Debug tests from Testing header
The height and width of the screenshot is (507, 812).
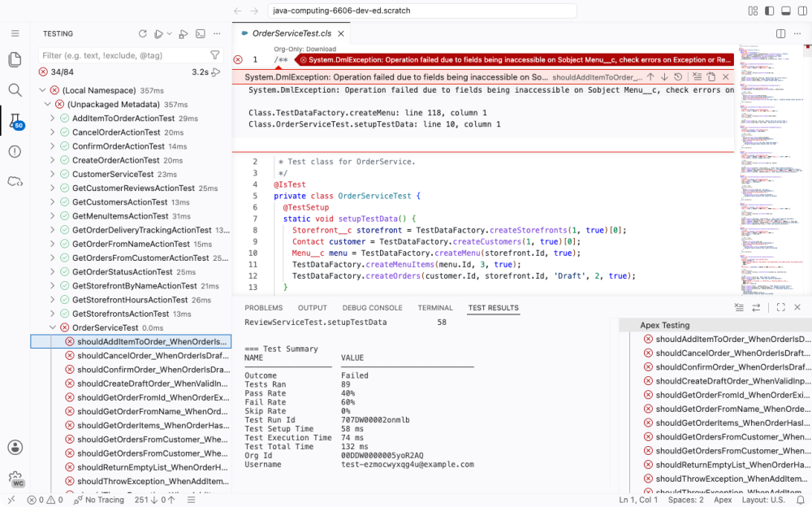(x=183, y=33)
